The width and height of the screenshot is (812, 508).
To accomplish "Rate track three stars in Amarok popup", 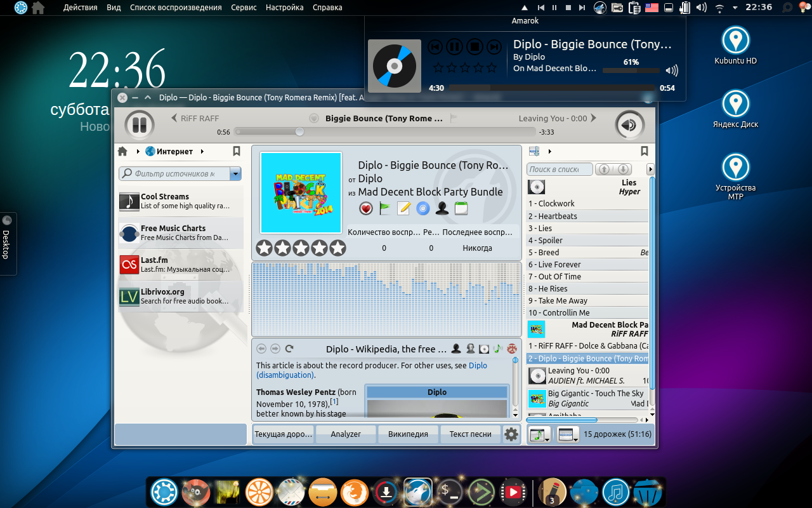I will click(466, 67).
